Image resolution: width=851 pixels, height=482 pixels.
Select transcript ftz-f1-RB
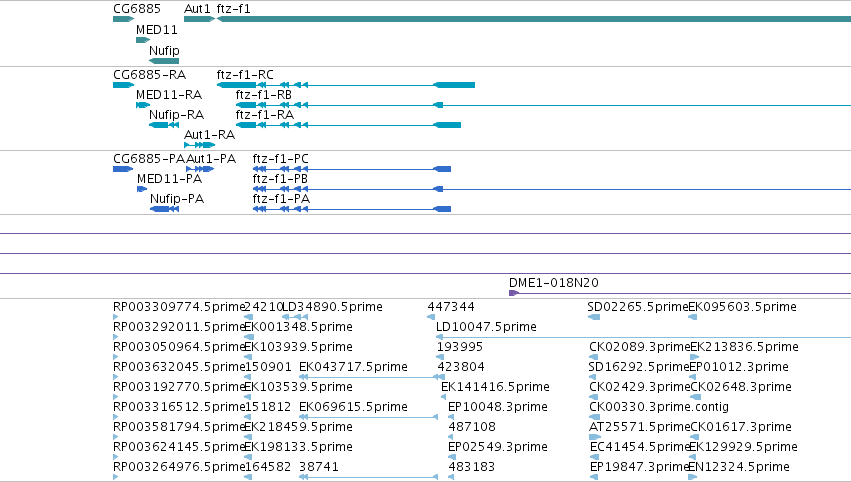coord(264,95)
